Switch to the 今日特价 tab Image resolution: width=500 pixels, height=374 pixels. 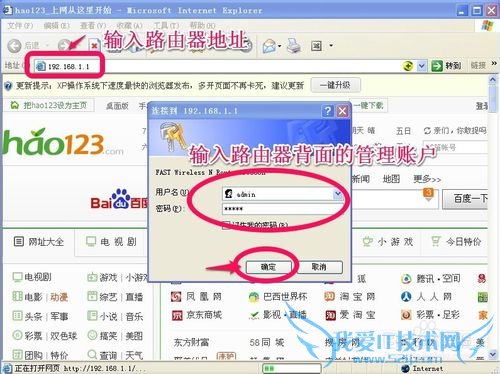[456, 242]
